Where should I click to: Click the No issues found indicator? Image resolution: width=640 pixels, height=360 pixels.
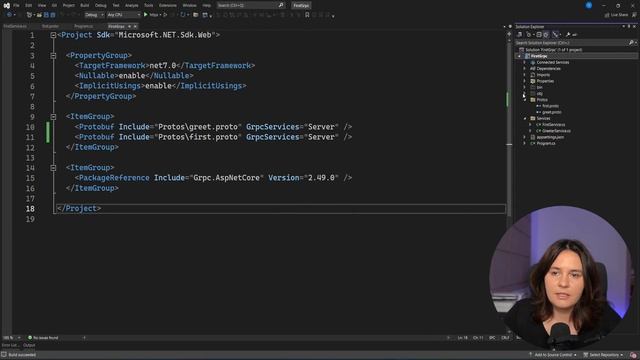click(43, 338)
